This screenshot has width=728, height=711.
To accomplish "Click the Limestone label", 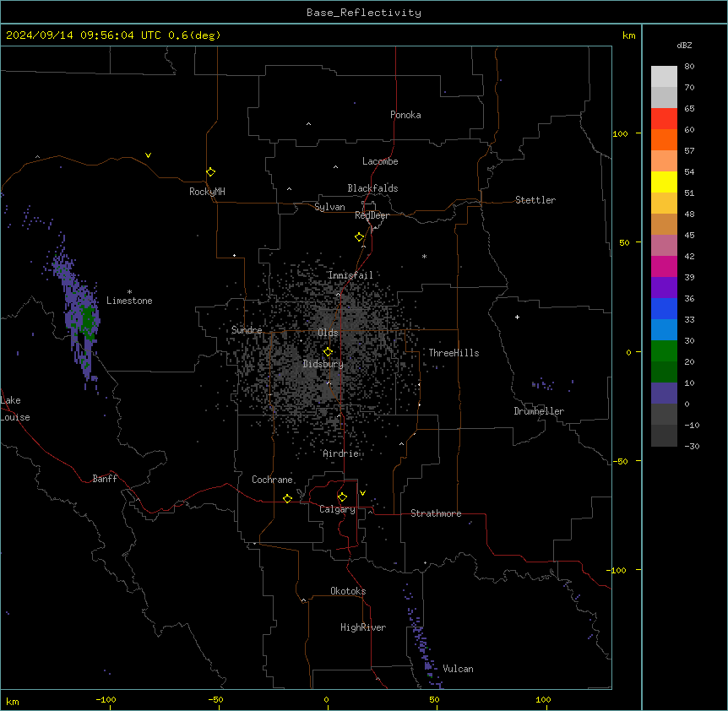I will tap(129, 301).
